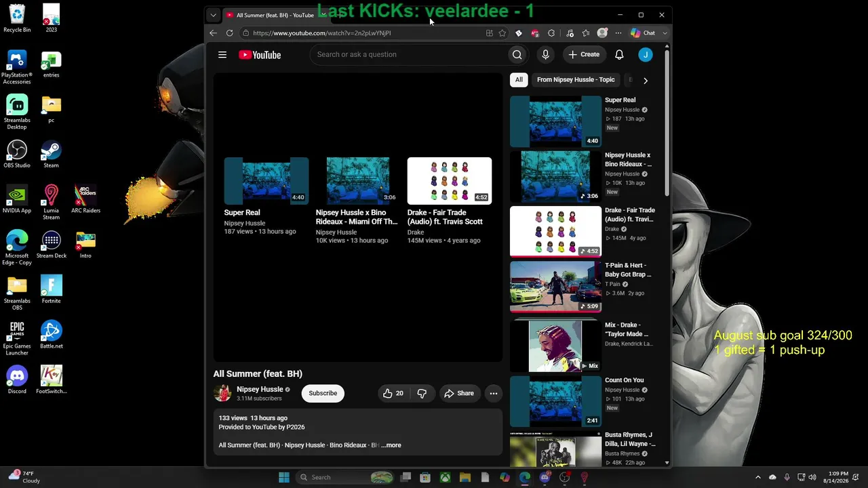
Task: Open Super Real in the sidebar recommendations
Action: (x=555, y=121)
